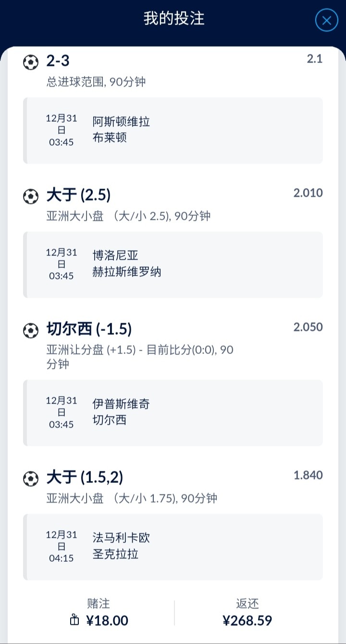Tap the gift icon next to ¥18.00 stake
Screen dimensions: 346x644
(x=74, y=620)
